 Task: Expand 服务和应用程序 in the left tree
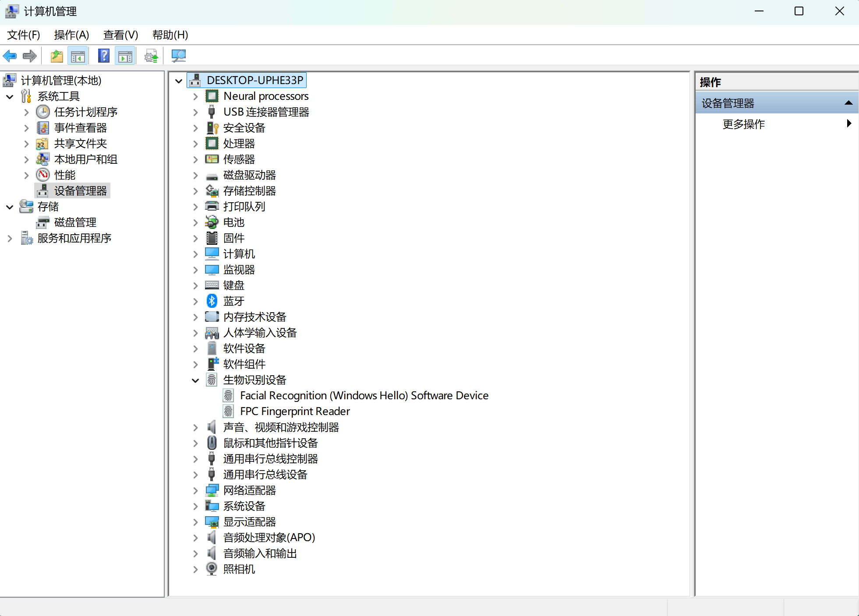10,239
